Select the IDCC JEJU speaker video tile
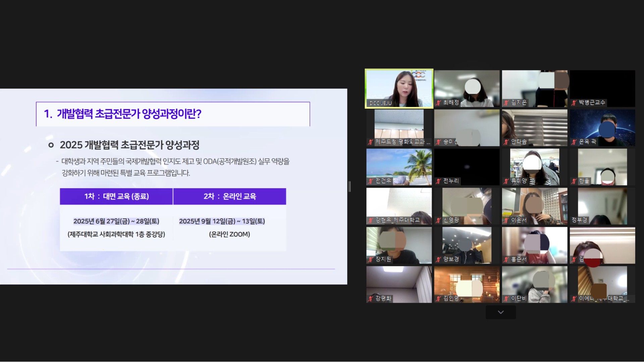The height and width of the screenshot is (362, 644). click(x=399, y=88)
